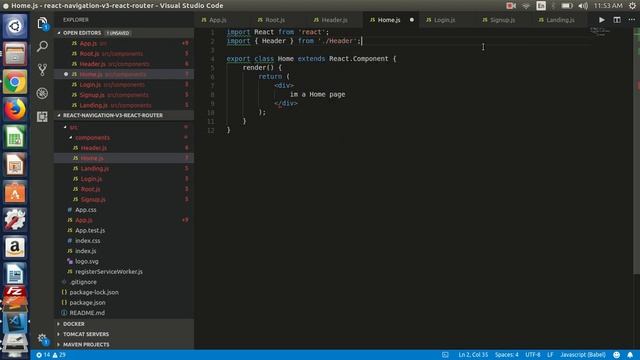The width and height of the screenshot is (640, 360).
Task: Click the code minimap preview
Action: [x=600, y=31]
